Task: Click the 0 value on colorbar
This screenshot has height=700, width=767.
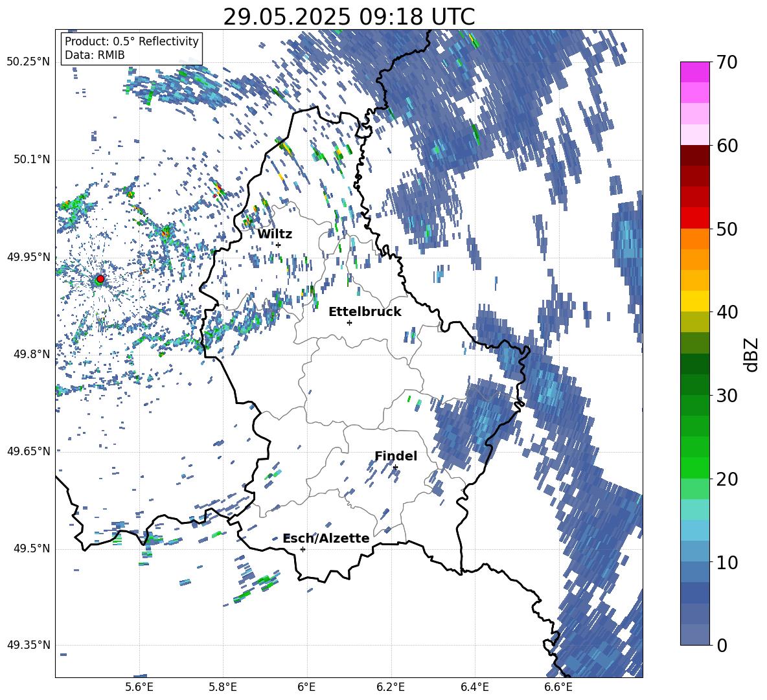Action: pos(722,646)
